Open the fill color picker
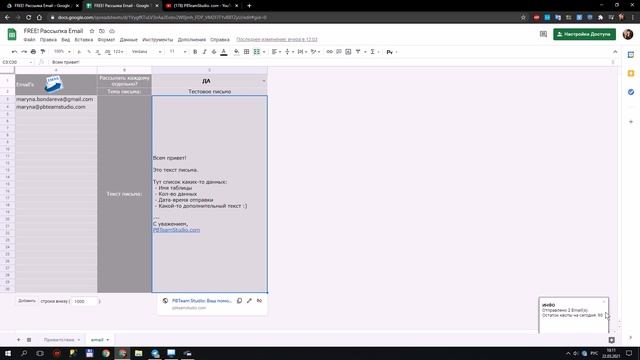 click(x=237, y=52)
